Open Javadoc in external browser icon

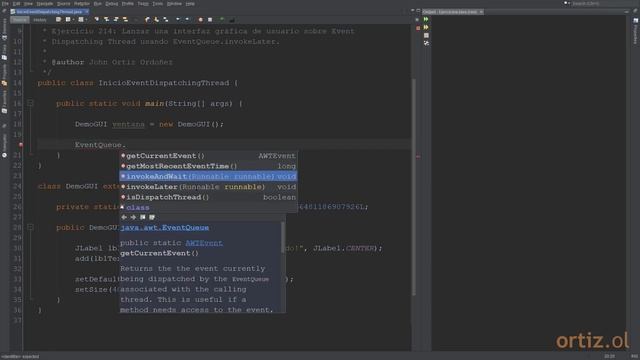[x=142, y=217]
